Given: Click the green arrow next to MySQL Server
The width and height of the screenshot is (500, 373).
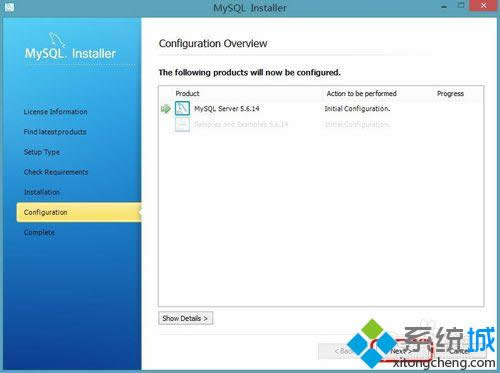Looking at the screenshot, I should tap(166, 109).
